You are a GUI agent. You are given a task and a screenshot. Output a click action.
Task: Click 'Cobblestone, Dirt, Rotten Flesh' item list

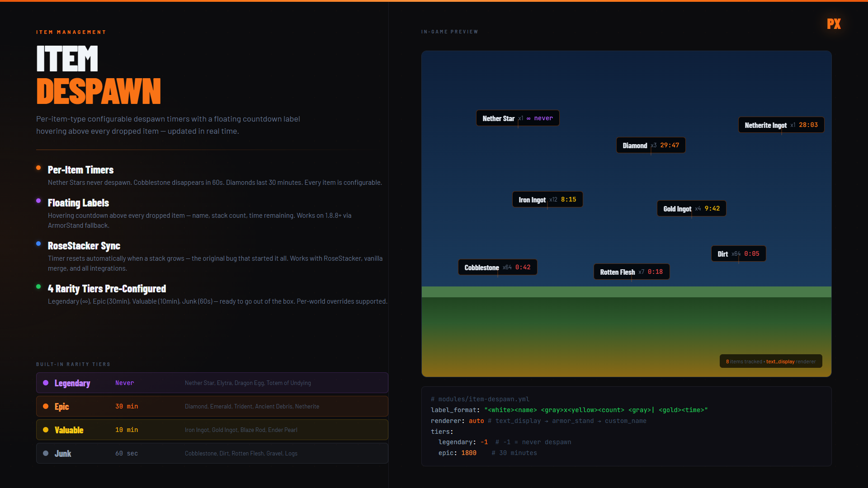241,453
